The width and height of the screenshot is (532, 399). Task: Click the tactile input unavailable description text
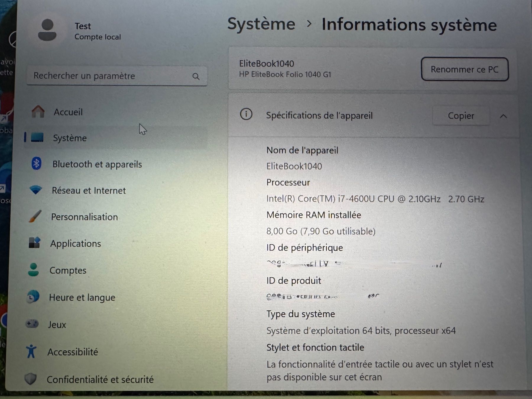(380, 371)
